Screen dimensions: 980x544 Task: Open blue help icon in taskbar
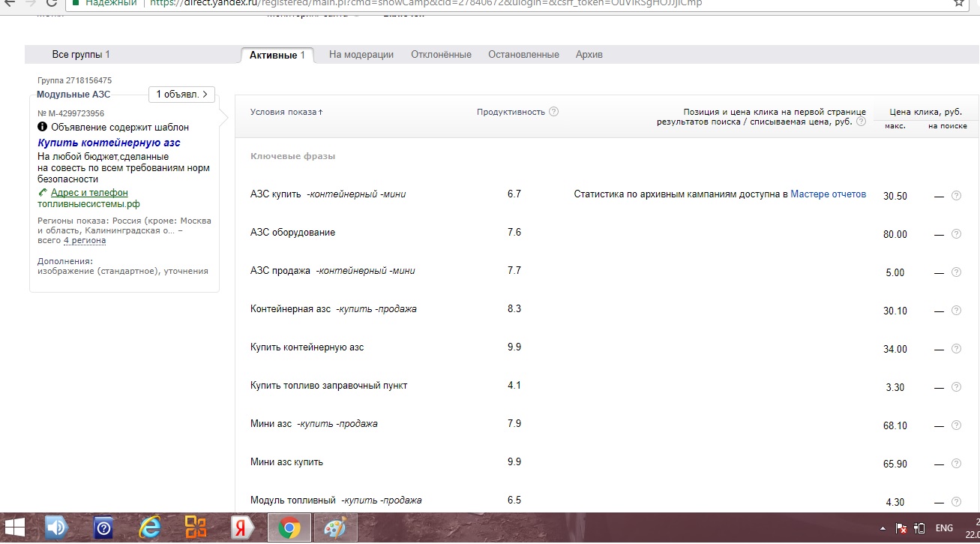[103, 528]
